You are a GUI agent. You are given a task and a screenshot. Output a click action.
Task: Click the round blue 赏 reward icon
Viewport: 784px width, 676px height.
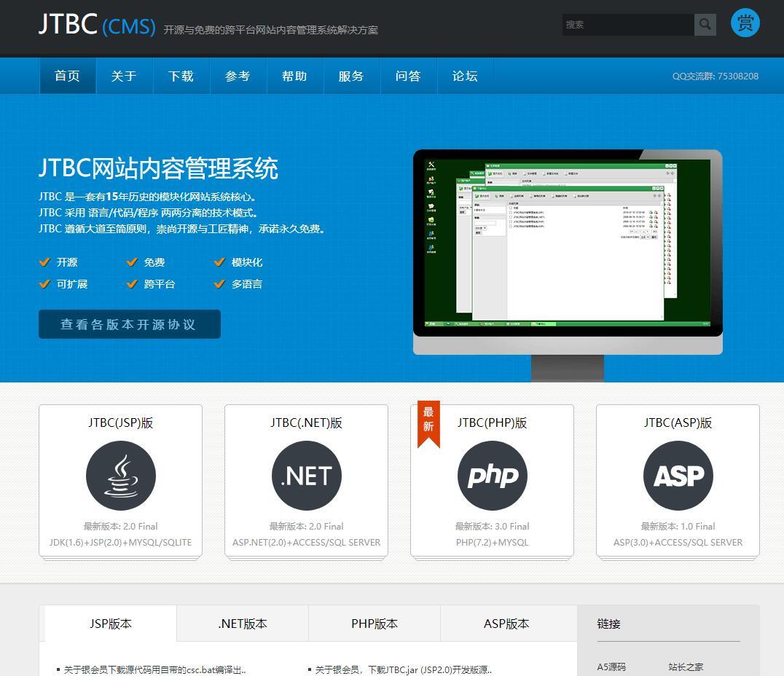745,23
